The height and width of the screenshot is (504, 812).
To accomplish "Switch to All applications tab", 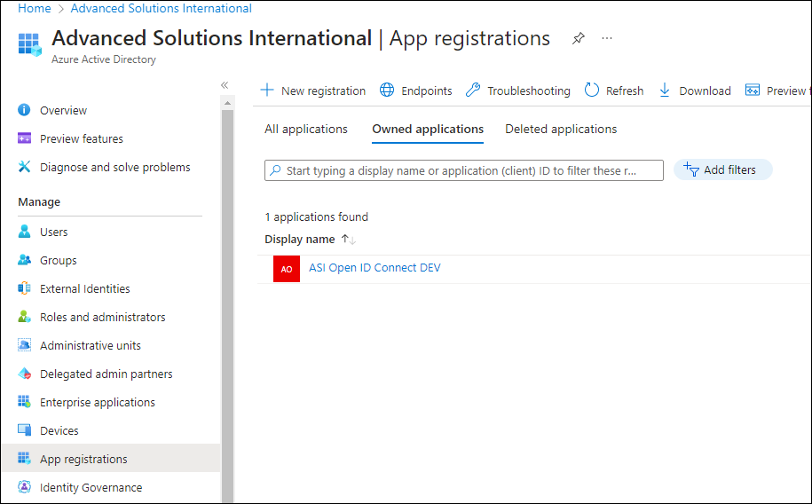I will click(306, 129).
